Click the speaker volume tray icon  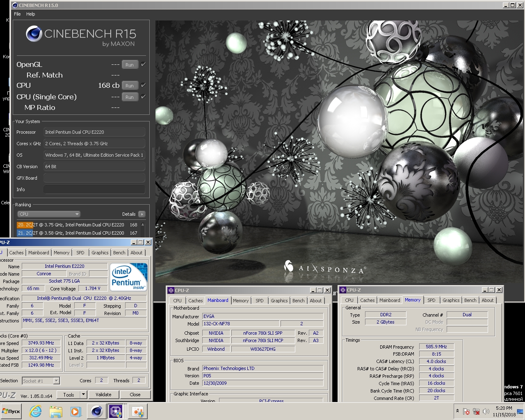[x=486, y=411]
